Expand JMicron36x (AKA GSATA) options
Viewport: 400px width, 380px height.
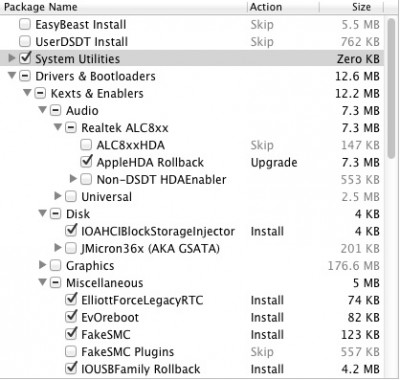(x=58, y=248)
